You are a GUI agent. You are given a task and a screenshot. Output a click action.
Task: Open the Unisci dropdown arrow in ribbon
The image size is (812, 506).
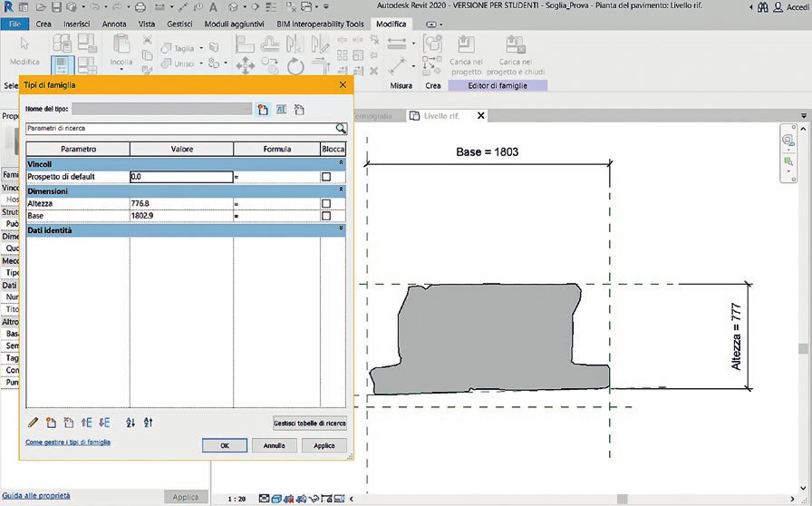click(x=201, y=63)
